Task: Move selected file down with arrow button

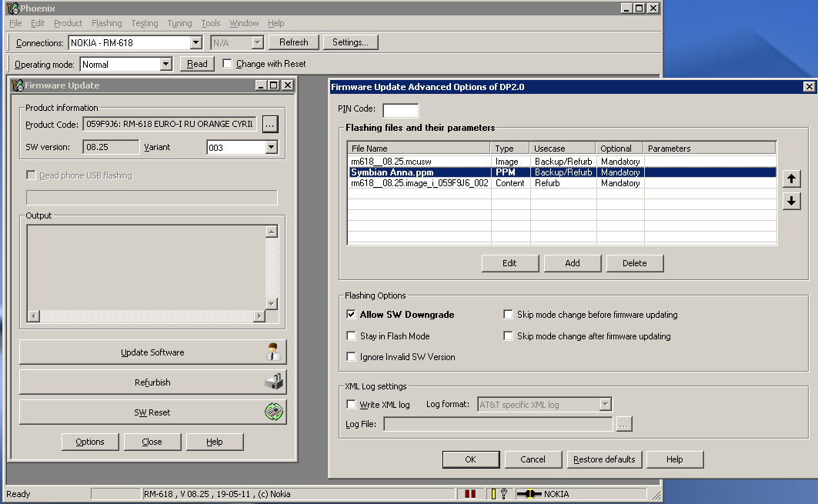Action: (791, 201)
